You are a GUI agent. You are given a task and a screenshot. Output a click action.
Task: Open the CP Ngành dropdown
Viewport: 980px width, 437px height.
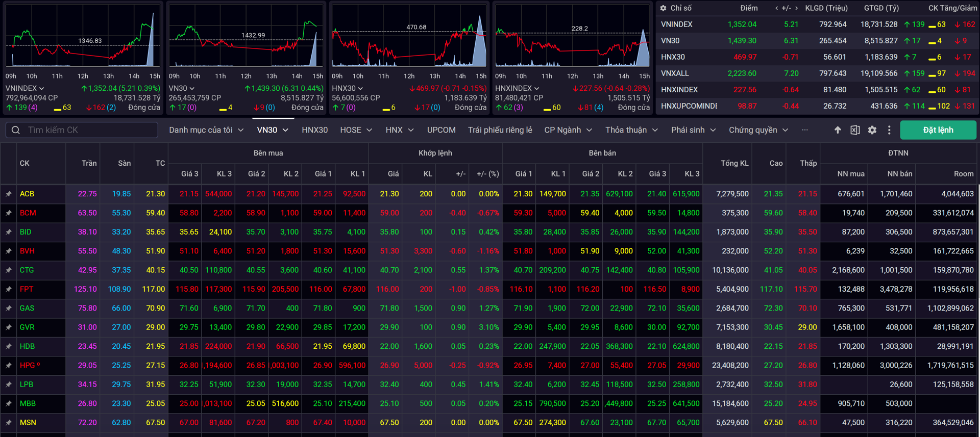pyautogui.click(x=568, y=130)
